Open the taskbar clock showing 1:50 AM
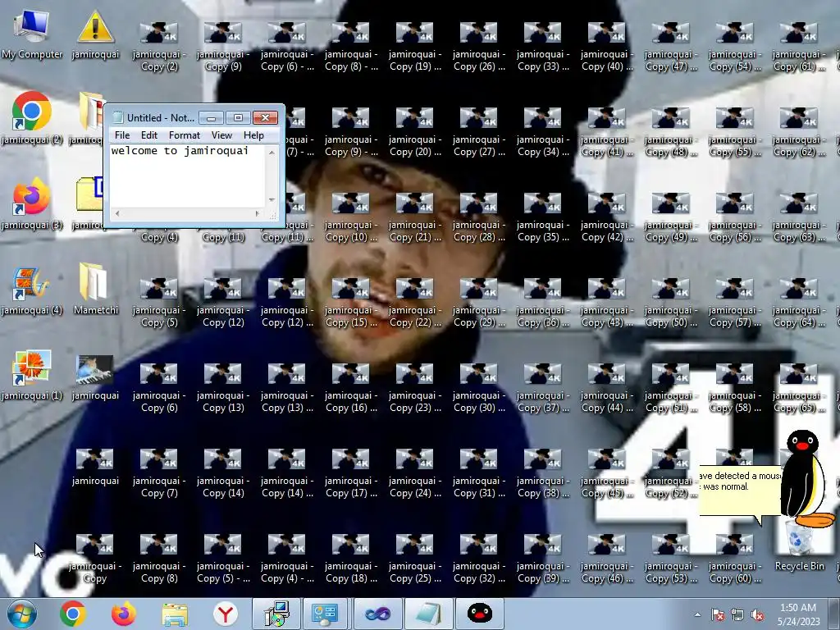This screenshot has width=840, height=630. point(798,614)
